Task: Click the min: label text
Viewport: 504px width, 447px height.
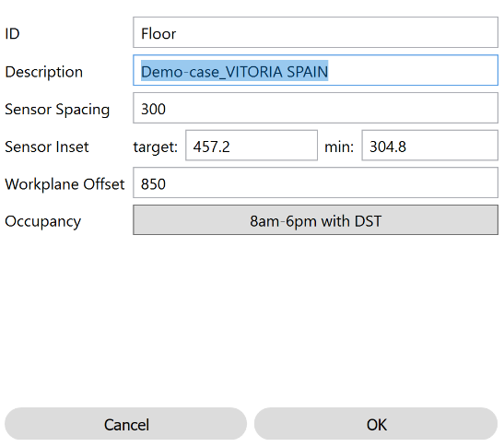Action: (x=339, y=147)
